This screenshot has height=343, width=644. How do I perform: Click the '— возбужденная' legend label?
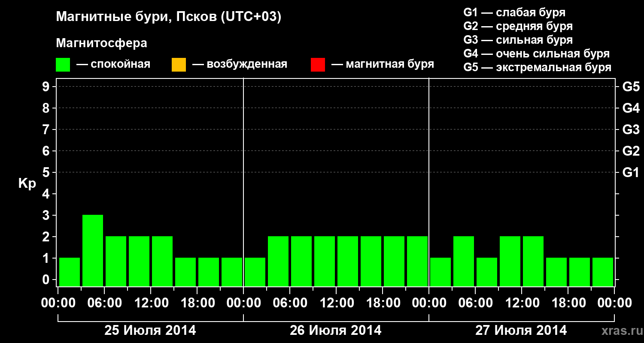(240, 64)
